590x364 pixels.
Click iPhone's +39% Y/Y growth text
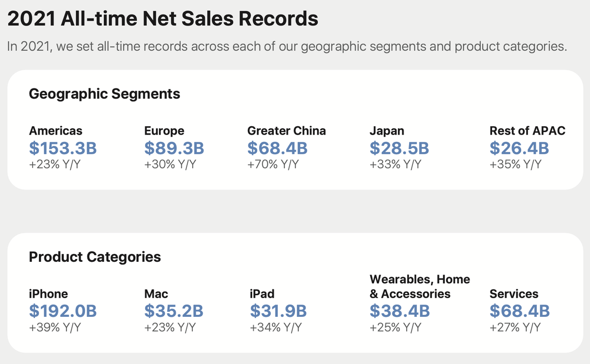55,327
